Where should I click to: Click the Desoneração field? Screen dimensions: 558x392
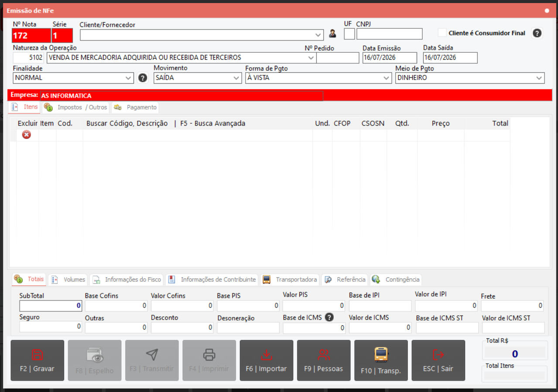248,328
